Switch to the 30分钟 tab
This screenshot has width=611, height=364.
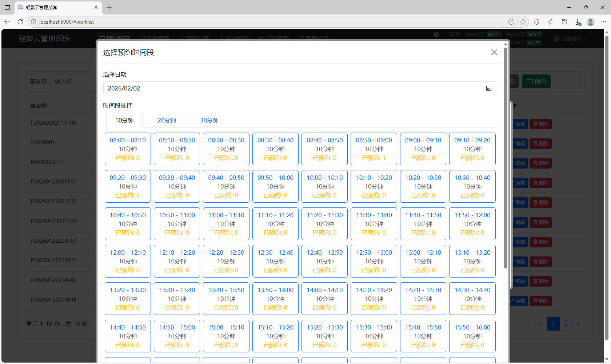(209, 120)
